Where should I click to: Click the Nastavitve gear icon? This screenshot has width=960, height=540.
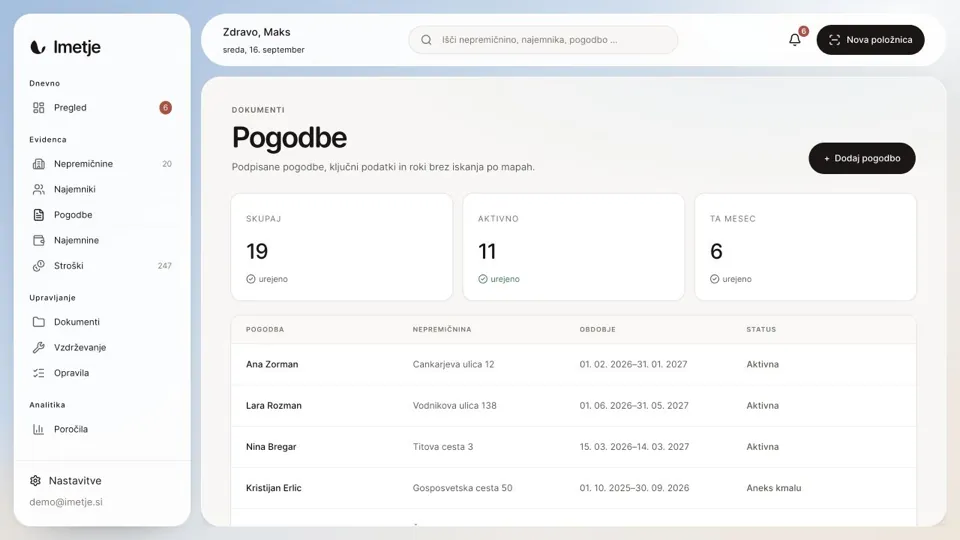pos(36,481)
